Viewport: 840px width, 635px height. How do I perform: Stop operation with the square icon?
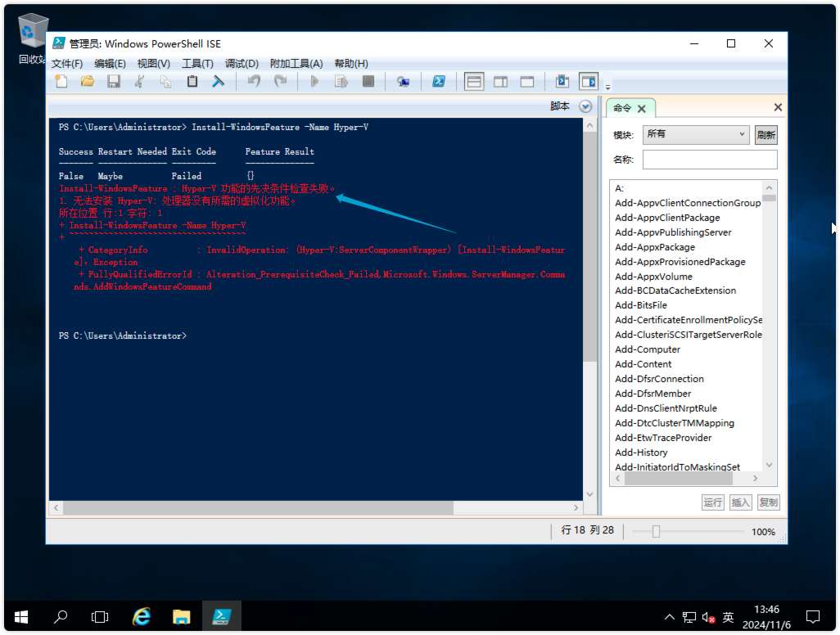[x=368, y=81]
